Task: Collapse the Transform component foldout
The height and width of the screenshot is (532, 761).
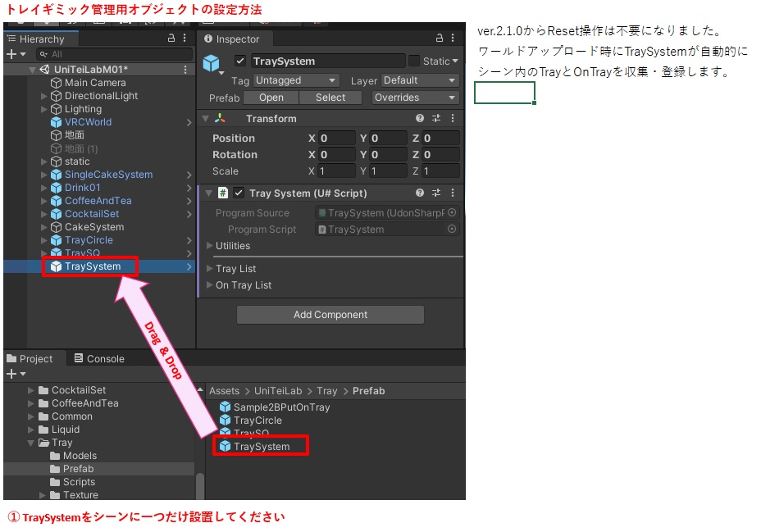Action: click(x=206, y=118)
